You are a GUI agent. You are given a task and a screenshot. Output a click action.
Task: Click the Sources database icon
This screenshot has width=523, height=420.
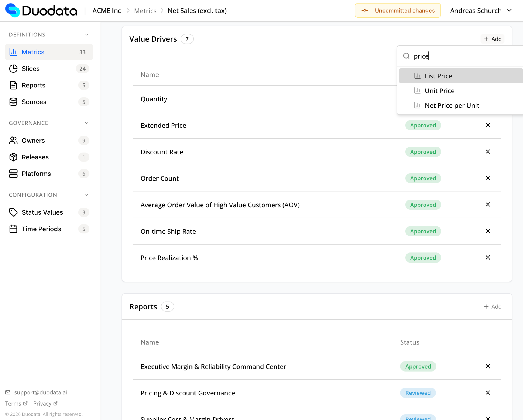[13, 102]
